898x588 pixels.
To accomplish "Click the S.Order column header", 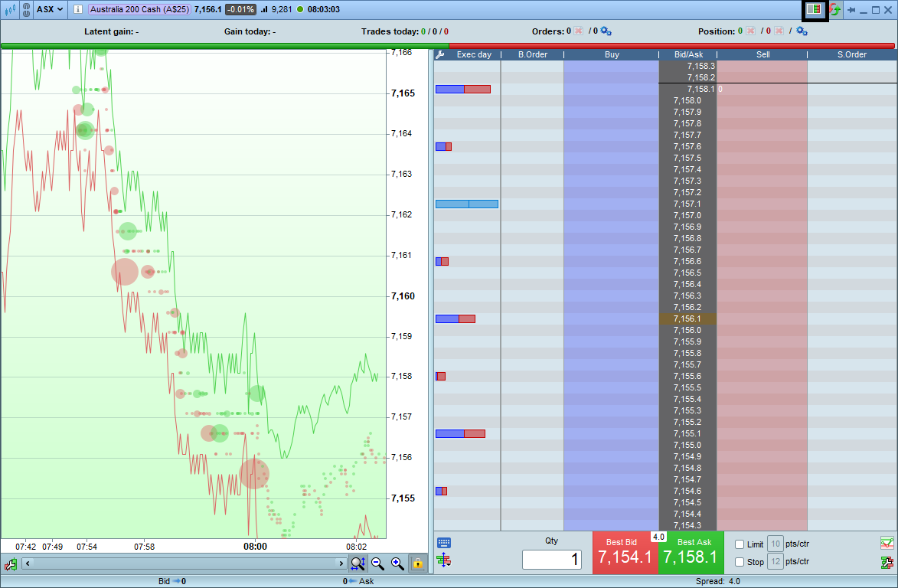I will tap(851, 54).
